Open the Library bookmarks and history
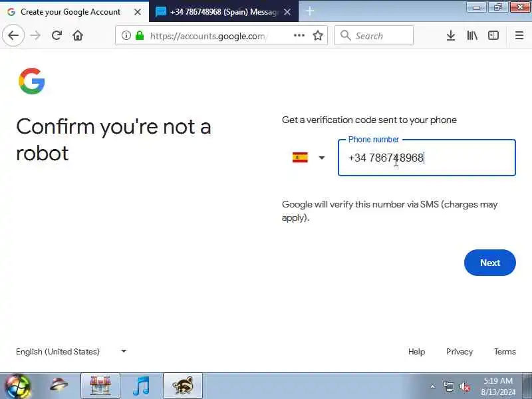532x399 pixels. pos(472,35)
